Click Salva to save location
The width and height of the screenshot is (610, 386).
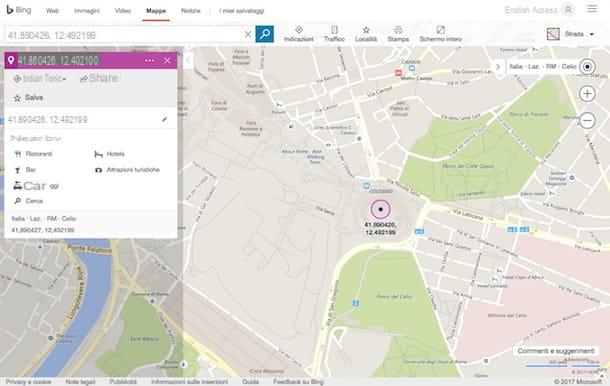point(28,98)
